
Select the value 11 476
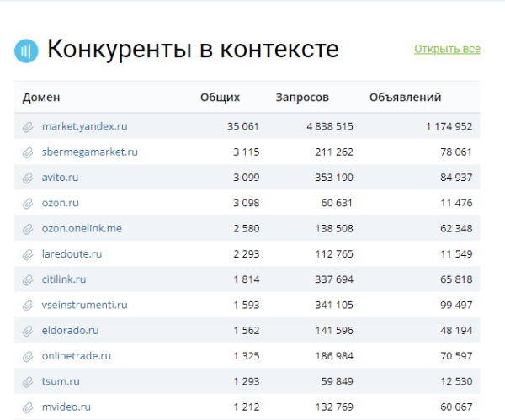456,203
